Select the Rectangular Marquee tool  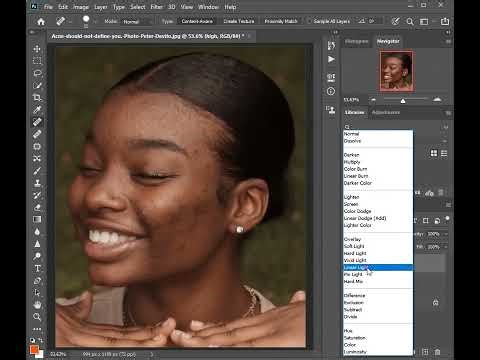pyautogui.click(x=37, y=61)
